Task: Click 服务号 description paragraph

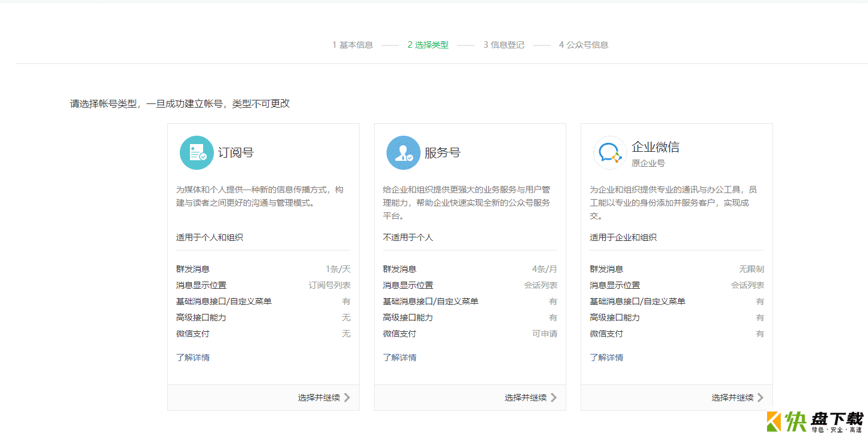Action: click(x=467, y=203)
